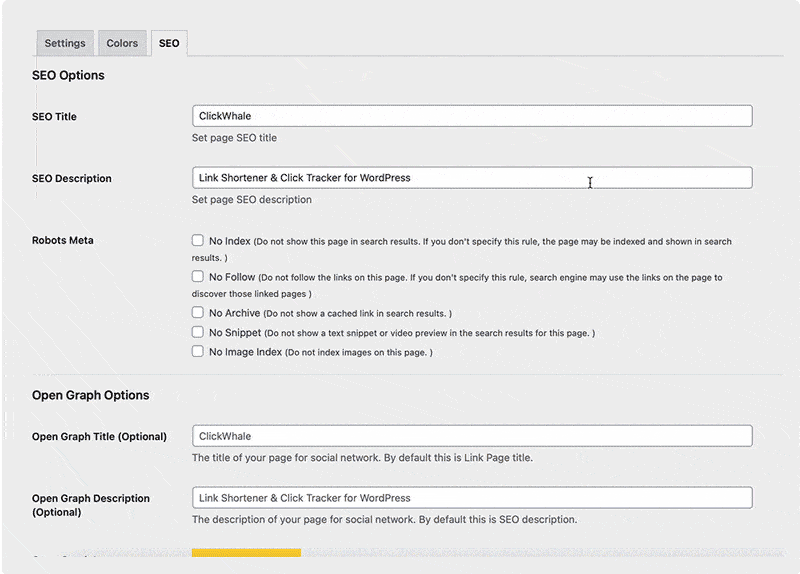Enable the No Index checkbox
Image resolution: width=800 pixels, height=574 pixels.
[197, 240]
